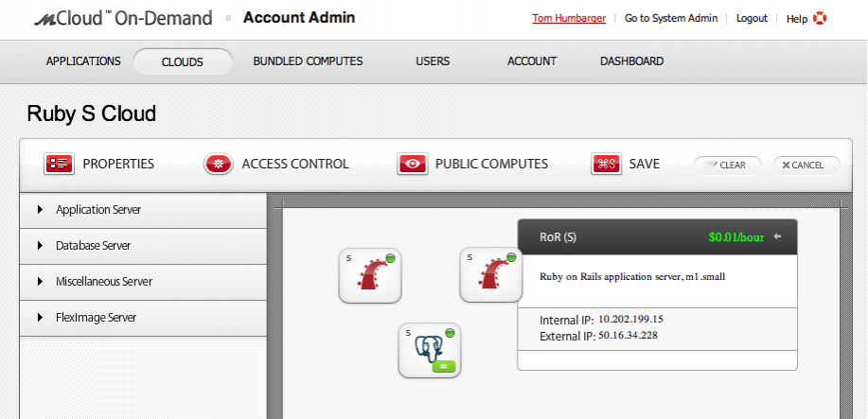Screen dimensions: 868x419
Task: Click green infinity badge on PostgreSQL node
Action: coord(443,366)
